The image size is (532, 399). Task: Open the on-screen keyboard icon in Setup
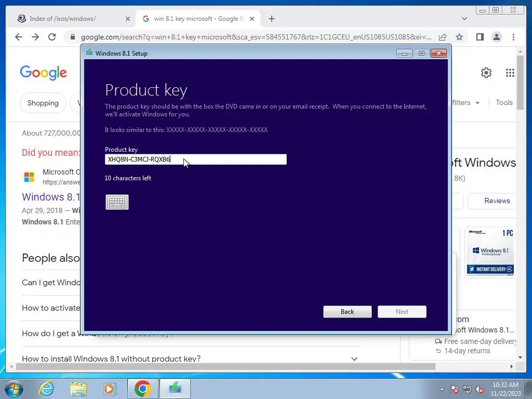tap(117, 202)
